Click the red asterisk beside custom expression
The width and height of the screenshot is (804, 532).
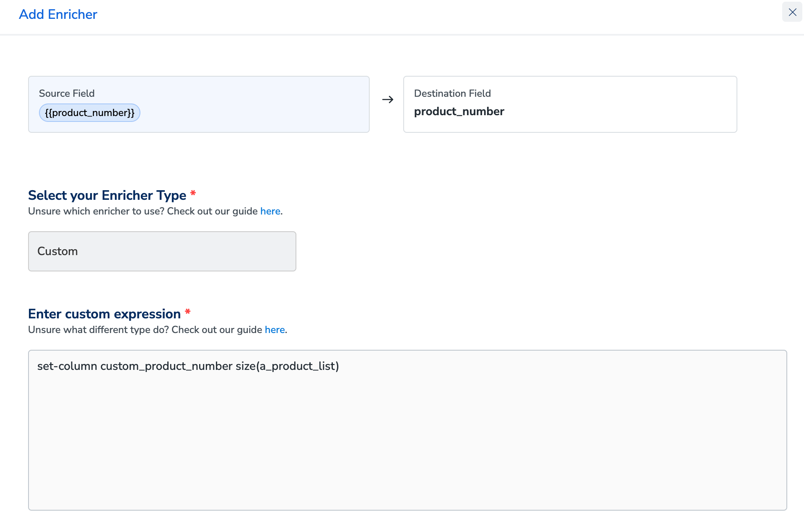pos(187,312)
